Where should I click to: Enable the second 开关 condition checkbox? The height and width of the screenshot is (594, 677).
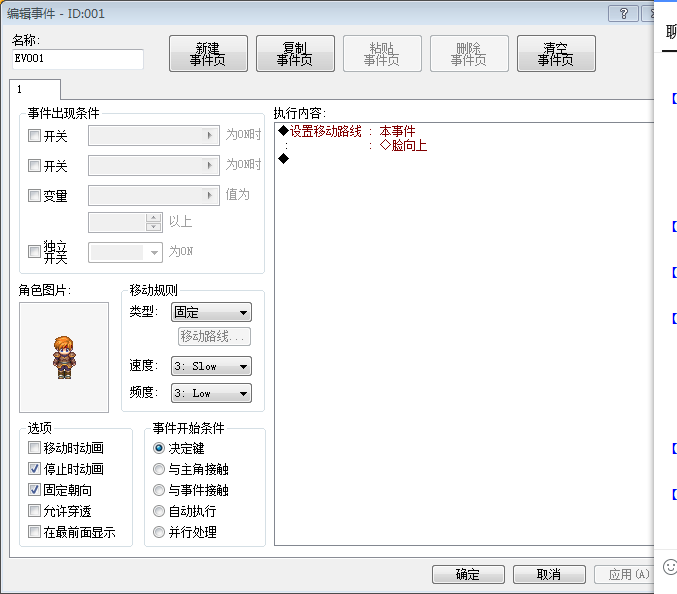point(34,165)
